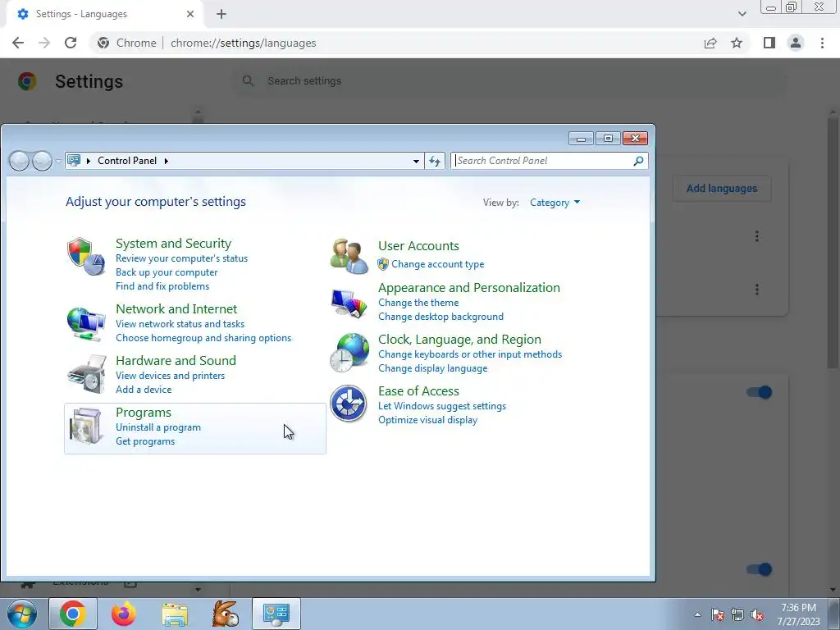Click Add a device link
840x630 pixels.
pyautogui.click(x=144, y=390)
